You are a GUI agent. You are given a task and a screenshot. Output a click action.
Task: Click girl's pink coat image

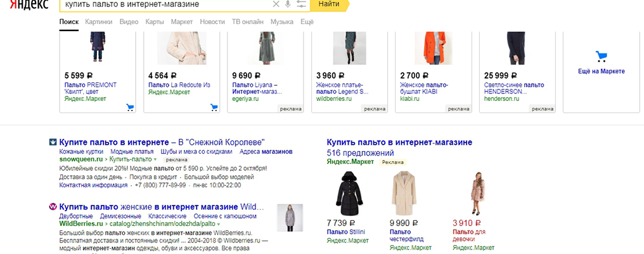[x=477, y=194]
